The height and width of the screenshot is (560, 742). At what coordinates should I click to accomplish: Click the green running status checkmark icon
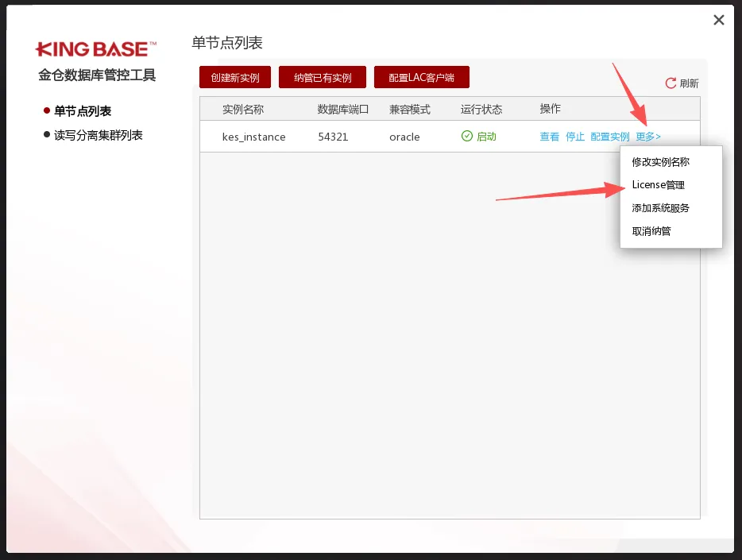[466, 136]
